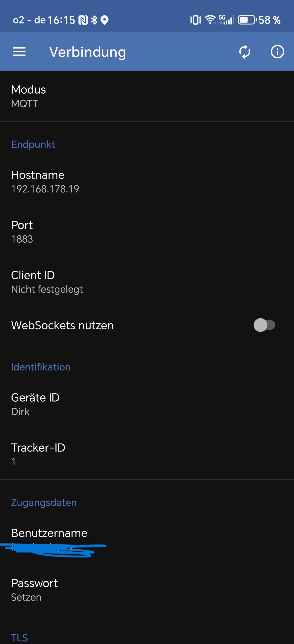The height and width of the screenshot is (644, 294).
Task: Edit the Benutzername field
Action: pyautogui.click(x=147, y=540)
